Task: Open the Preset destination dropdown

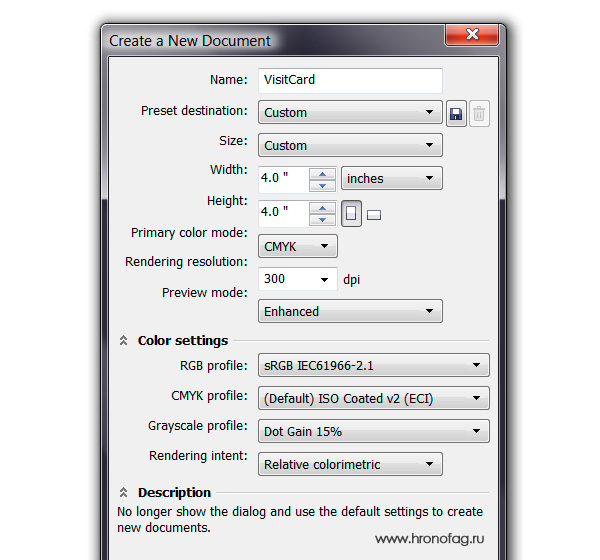Action: pyautogui.click(x=350, y=113)
